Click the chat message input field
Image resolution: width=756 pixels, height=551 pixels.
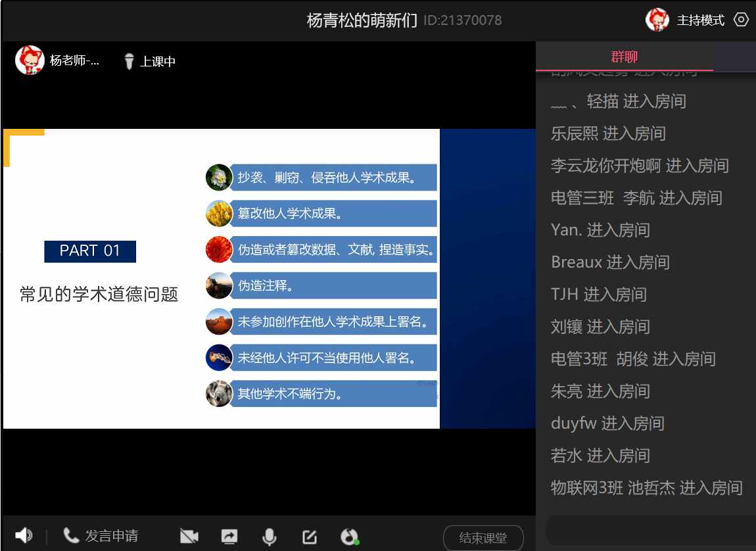click(651, 530)
